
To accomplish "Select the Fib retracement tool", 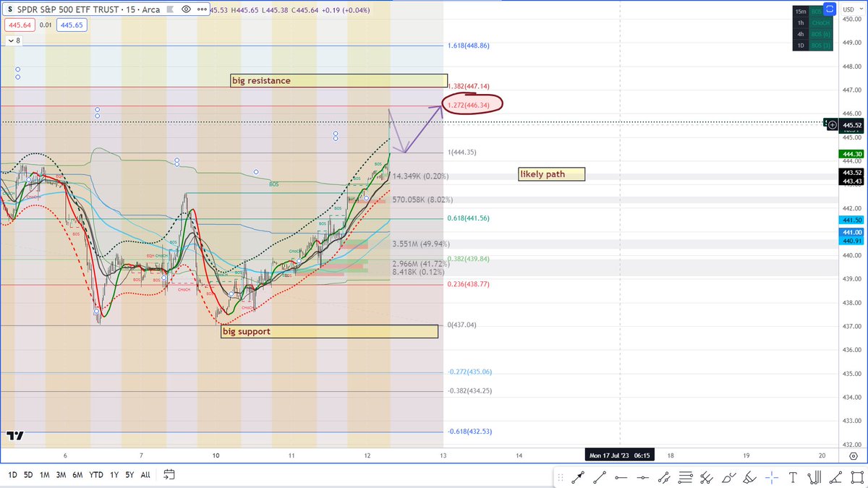I will point(686,477).
